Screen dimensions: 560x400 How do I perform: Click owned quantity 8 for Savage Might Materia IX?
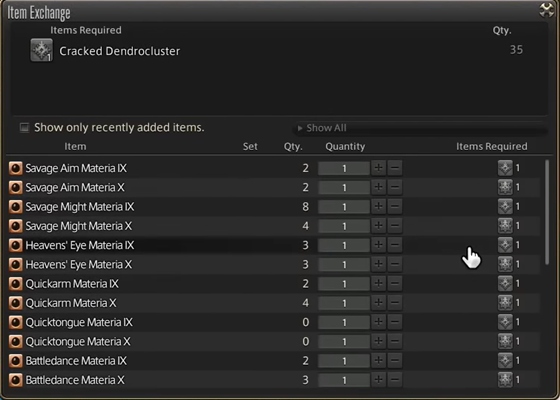pyautogui.click(x=305, y=206)
